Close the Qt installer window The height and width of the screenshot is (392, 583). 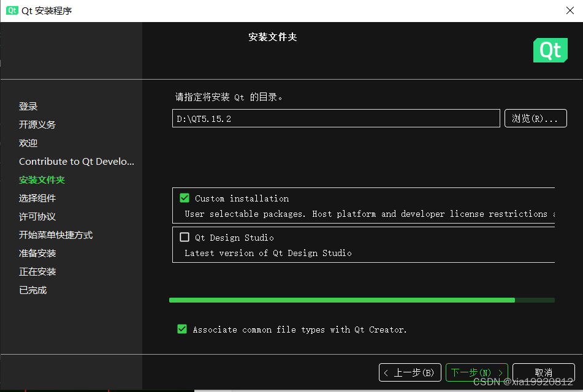[x=570, y=10]
